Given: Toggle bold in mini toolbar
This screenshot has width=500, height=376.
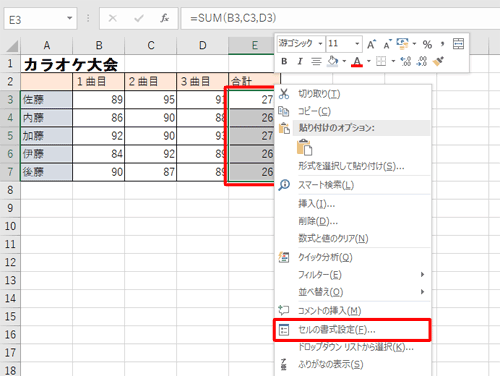Looking at the screenshot, I should tap(284, 61).
